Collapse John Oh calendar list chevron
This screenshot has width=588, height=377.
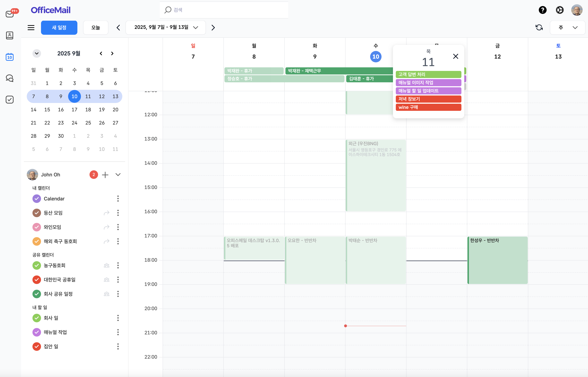click(x=118, y=175)
